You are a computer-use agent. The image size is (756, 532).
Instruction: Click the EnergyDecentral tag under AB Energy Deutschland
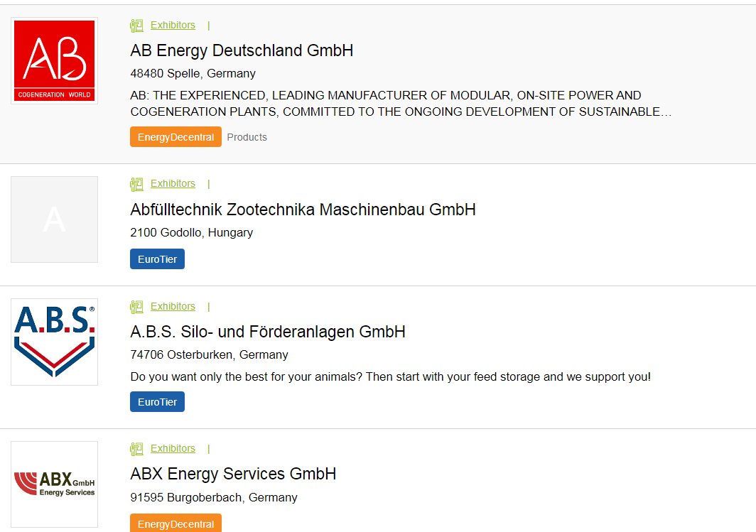point(175,137)
